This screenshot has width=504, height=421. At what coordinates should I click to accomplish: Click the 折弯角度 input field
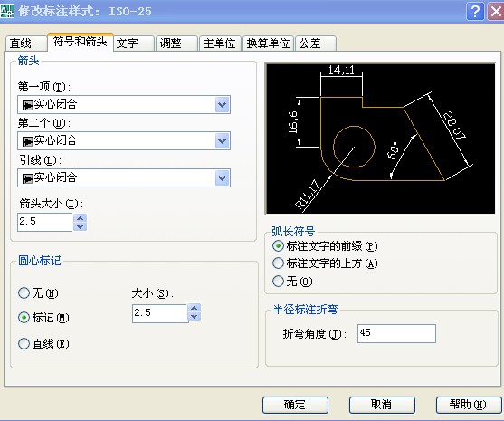(x=396, y=333)
